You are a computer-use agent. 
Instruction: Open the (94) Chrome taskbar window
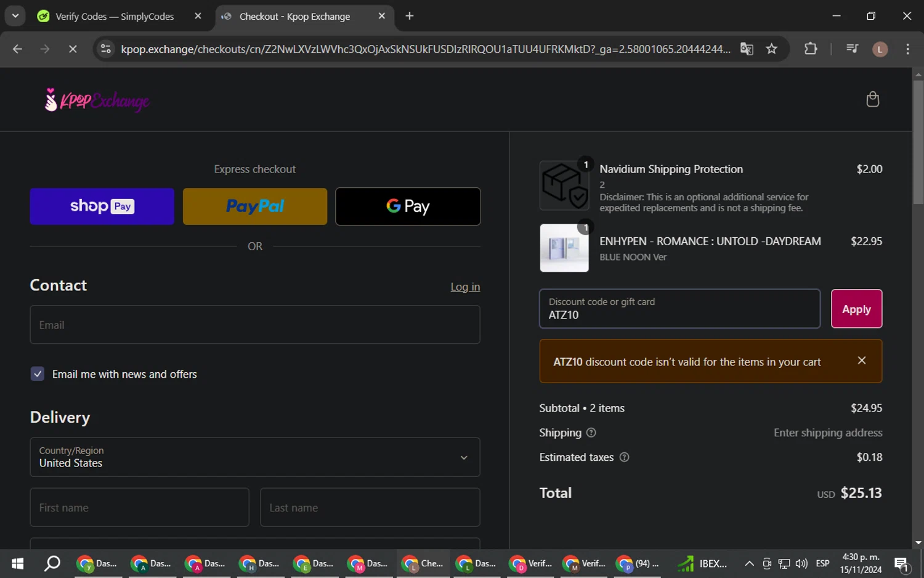coord(638,563)
